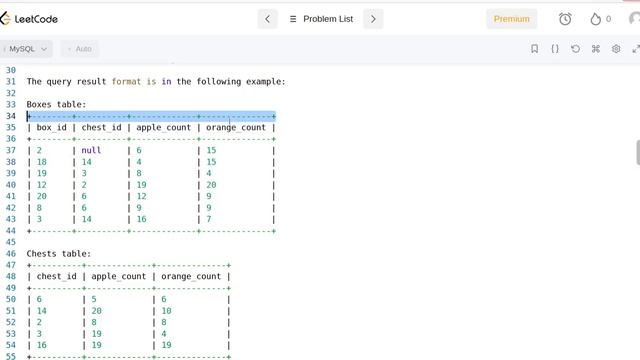Click the profile avatar at top right
Image resolution: width=640 pixels, height=360 pixels.
634,19
